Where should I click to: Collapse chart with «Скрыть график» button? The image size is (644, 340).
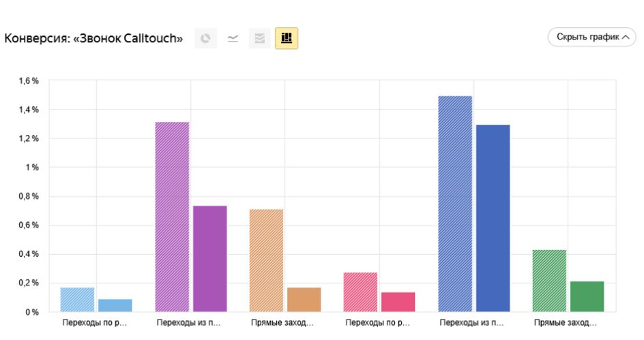point(591,37)
